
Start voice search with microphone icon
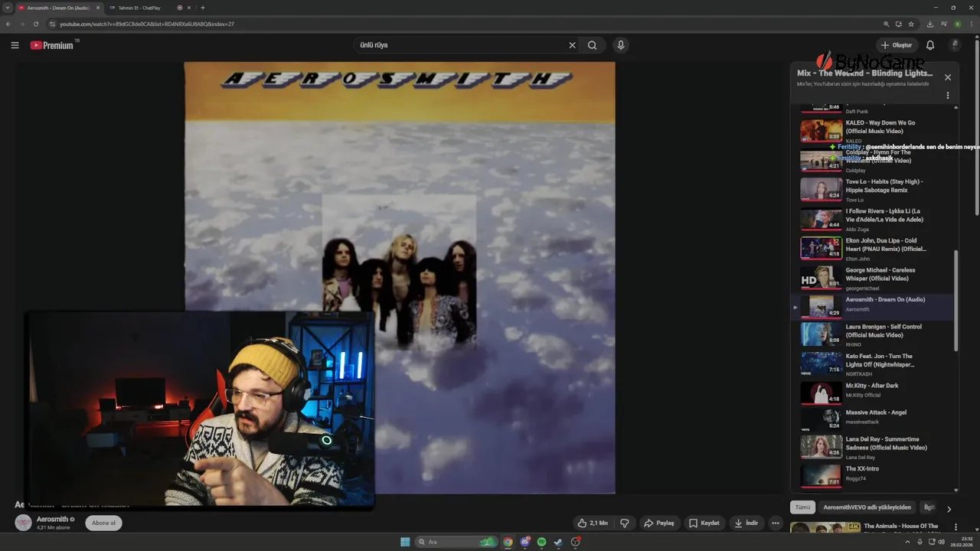(621, 45)
